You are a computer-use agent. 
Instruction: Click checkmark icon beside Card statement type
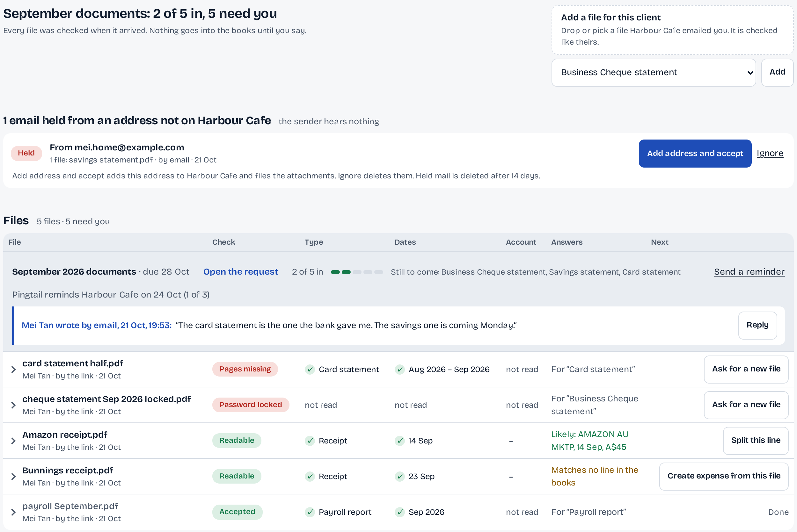click(x=310, y=370)
